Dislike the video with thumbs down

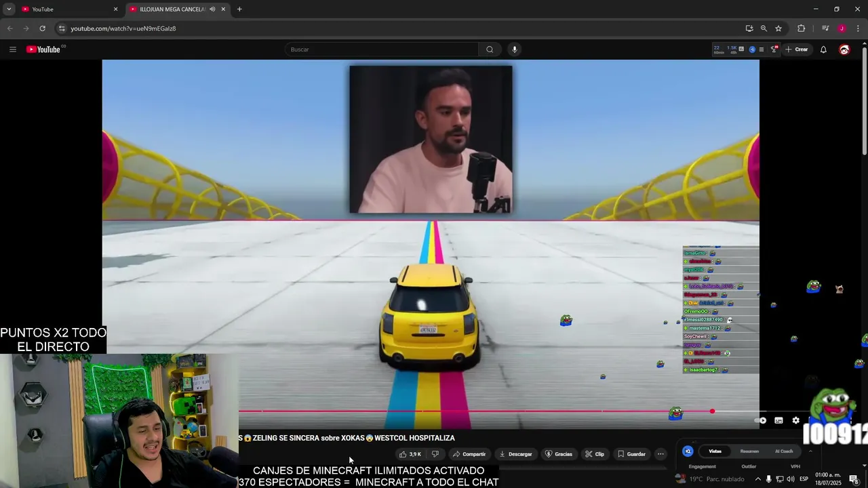coord(435,454)
